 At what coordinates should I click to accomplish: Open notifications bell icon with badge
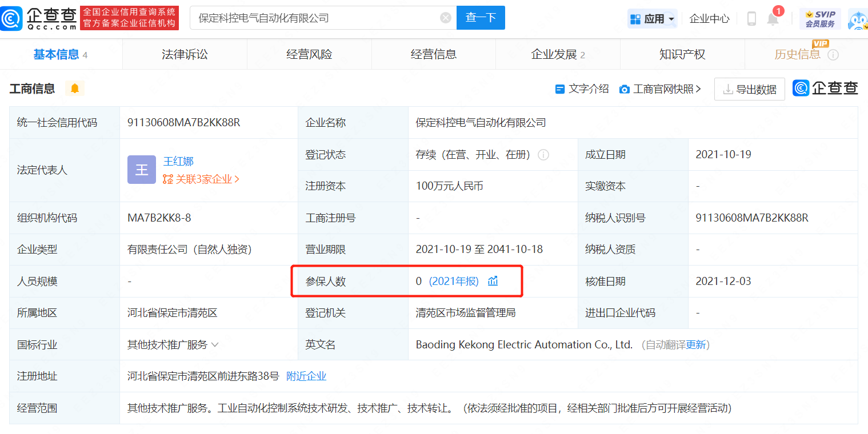(x=773, y=18)
